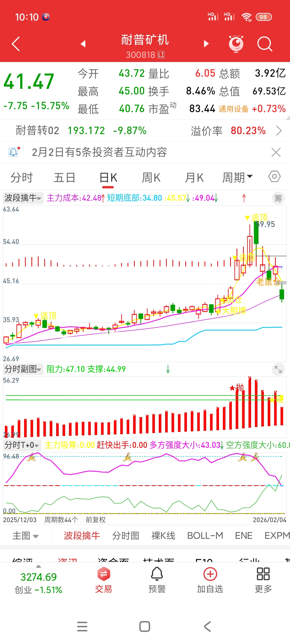Tap the 老鼠仓 marker on chart
Screen dimensions: 290x644
[x=268, y=282]
